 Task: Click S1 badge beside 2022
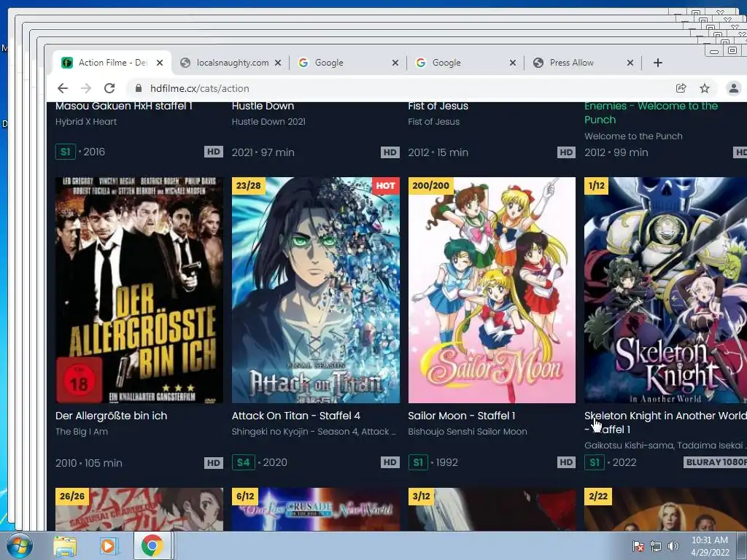pos(595,462)
